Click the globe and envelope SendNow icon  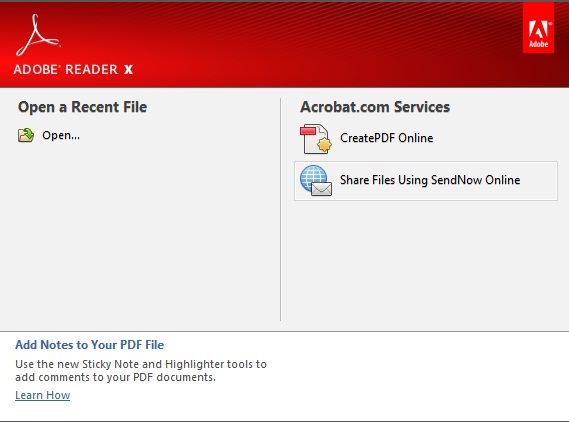(x=316, y=180)
